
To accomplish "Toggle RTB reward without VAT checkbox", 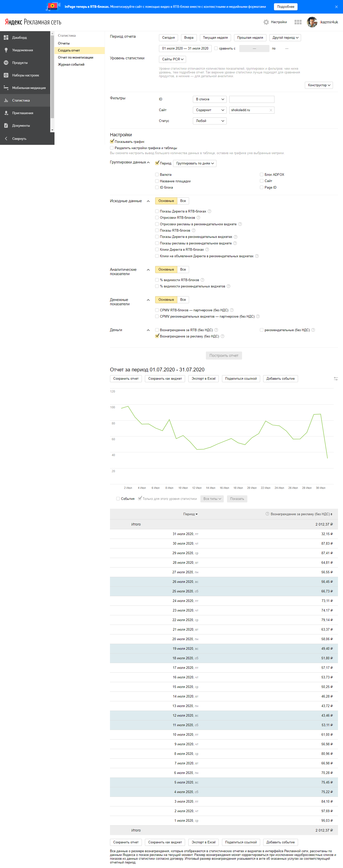I will click(x=157, y=330).
